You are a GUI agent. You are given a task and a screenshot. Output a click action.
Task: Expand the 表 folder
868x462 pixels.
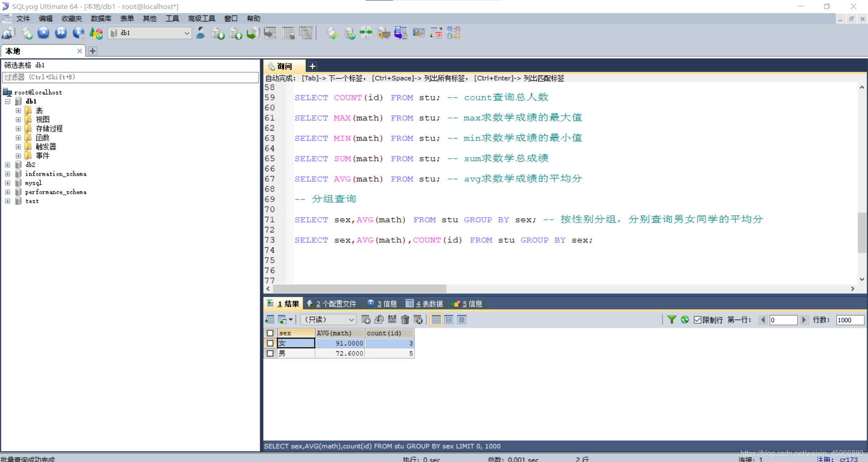pyautogui.click(x=19, y=110)
